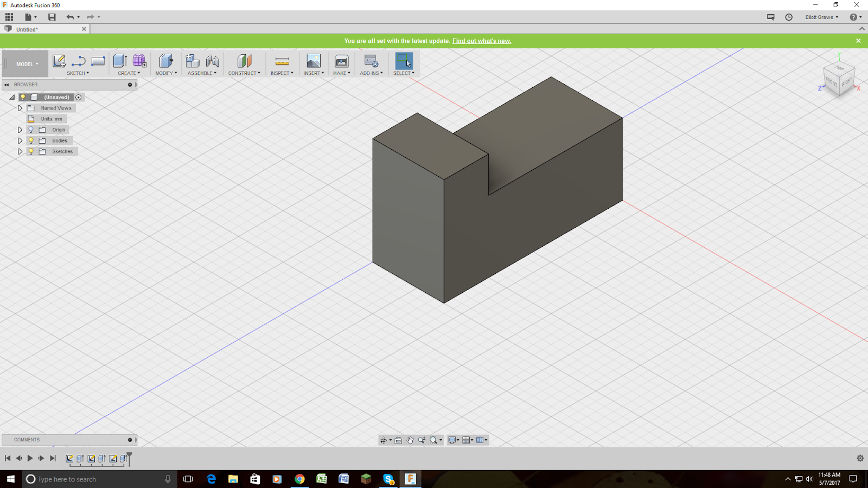Open the Elliott Grawe account dropdown
This screenshot has height=488, width=868.
pyautogui.click(x=822, y=17)
